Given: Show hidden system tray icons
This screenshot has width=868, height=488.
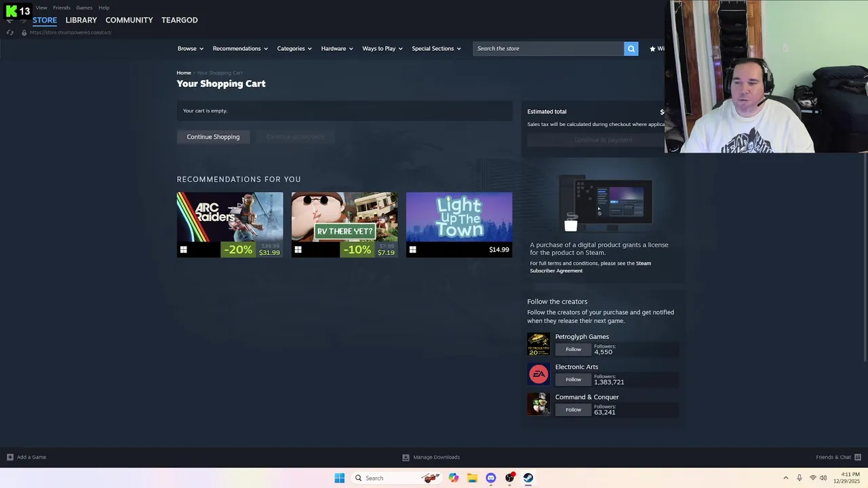Looking at the screenshot, I should tap(786, 478).
